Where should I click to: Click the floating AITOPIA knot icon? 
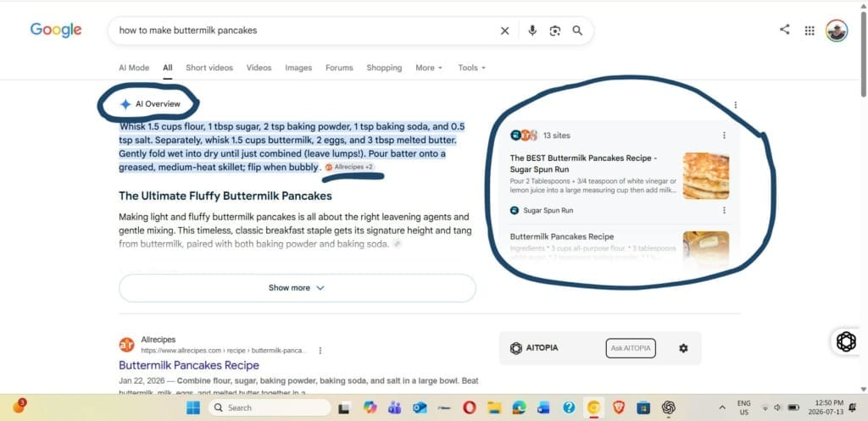click(x=846, y=341)
